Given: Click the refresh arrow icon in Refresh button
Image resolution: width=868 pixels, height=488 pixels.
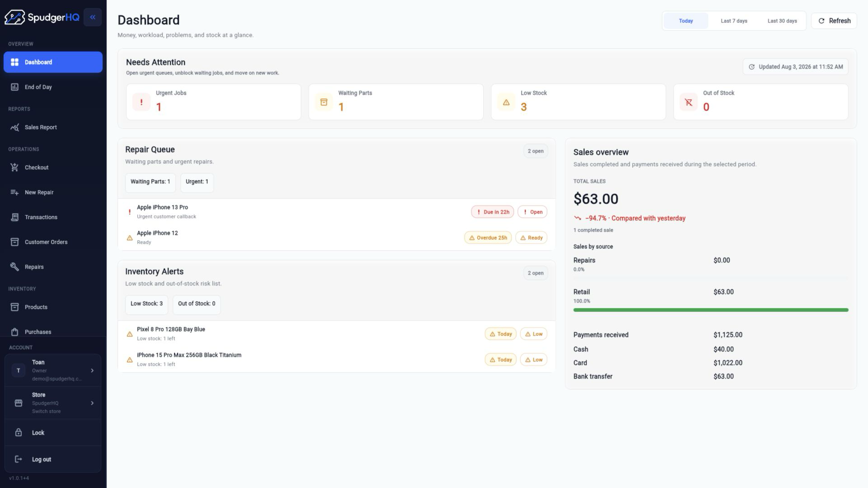Looking at the screenshot, I should click(x=821, y=21).
